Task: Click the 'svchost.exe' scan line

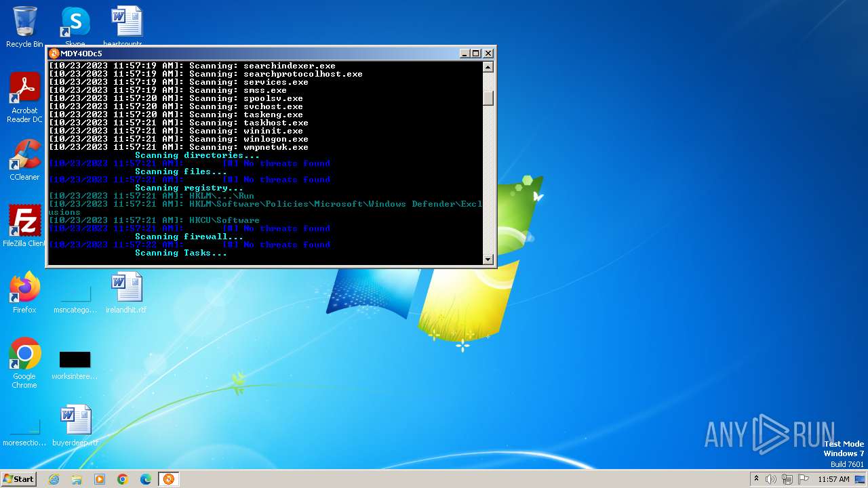Action: click(176, 106)
